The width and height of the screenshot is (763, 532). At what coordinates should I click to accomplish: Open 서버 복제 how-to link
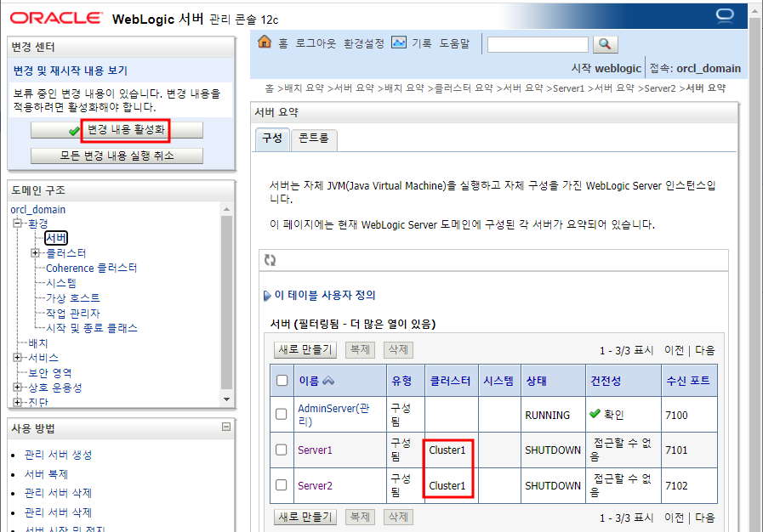coord(46,474)
